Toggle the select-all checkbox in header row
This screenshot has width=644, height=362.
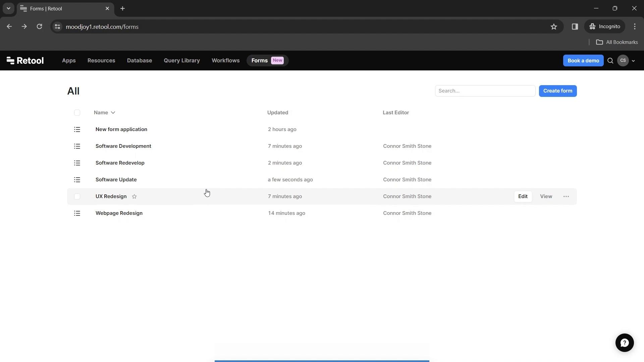pyautogui.click(x=77, y=112)
